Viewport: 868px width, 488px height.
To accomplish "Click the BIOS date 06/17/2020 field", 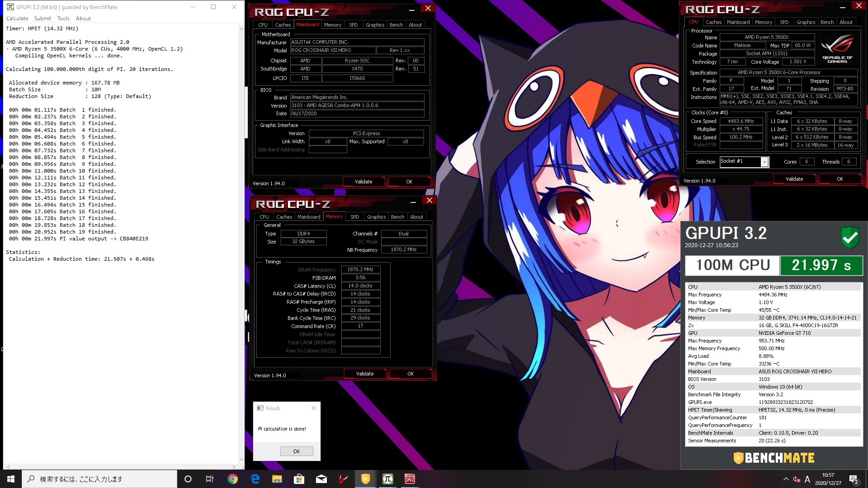I will coord(357,113).
